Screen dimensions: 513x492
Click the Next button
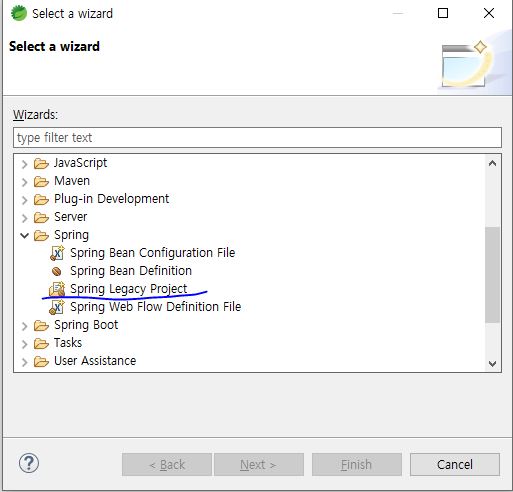259,464
